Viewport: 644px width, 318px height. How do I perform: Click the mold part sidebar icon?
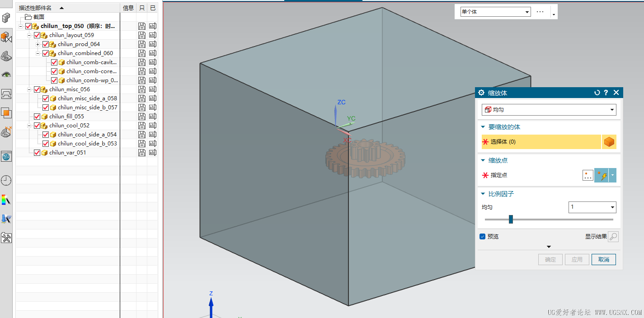(x=6, y=132)
